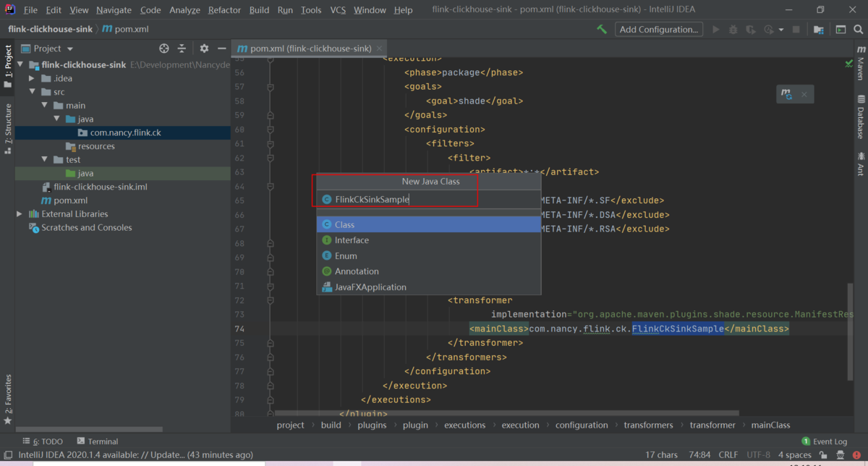The width and height of the screenshot is (868, 466).
Task: Choose Interface in New Java Class popup
Action: point(429,240)
